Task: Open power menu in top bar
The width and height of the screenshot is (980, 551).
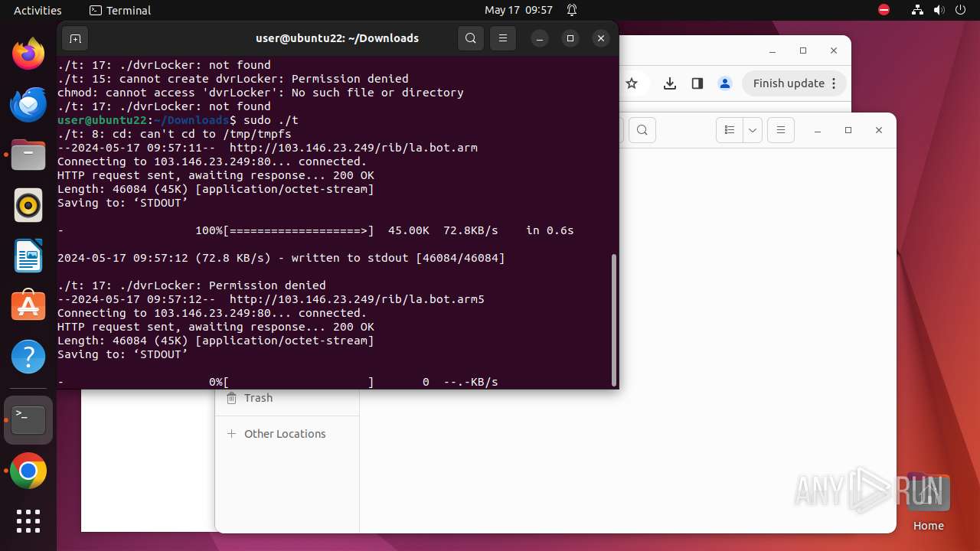Action: tap(961, 10)
